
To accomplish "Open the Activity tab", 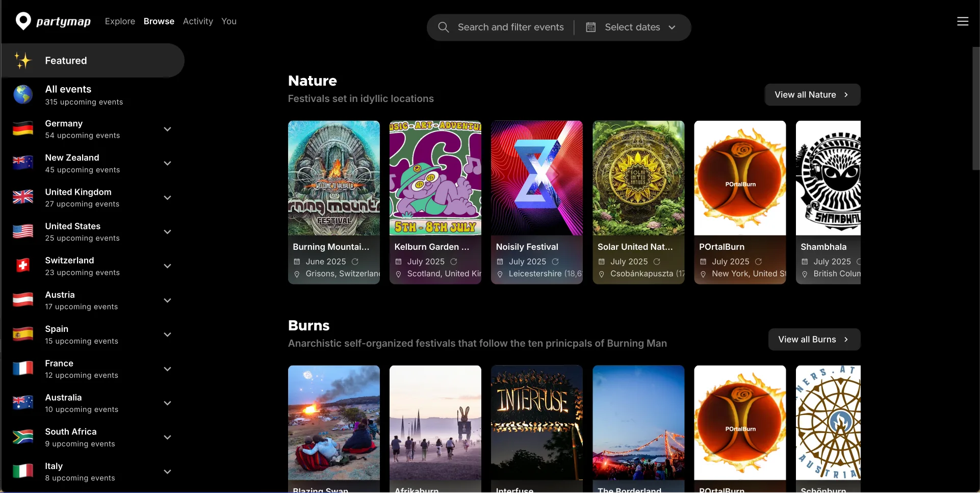I will tap(198, 21).
